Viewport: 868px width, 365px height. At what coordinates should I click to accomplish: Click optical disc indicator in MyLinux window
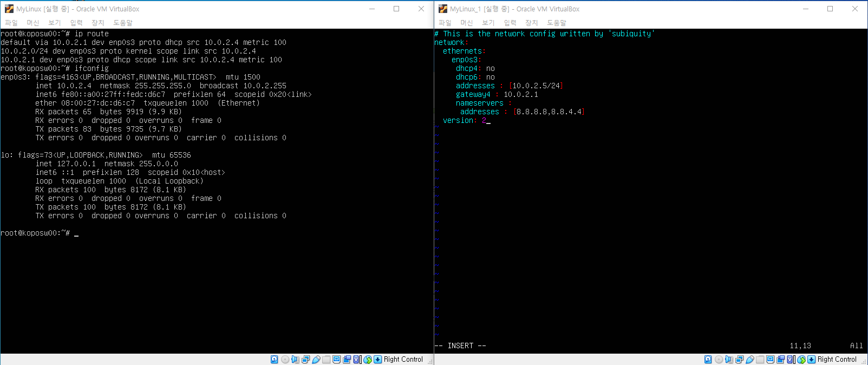(x=285, y=359)
